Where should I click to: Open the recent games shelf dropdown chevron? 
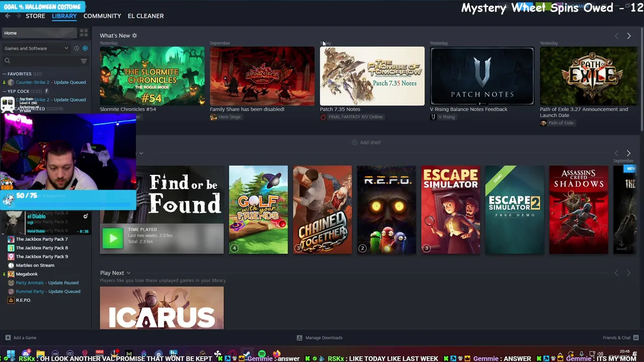[x=141, y=153]
